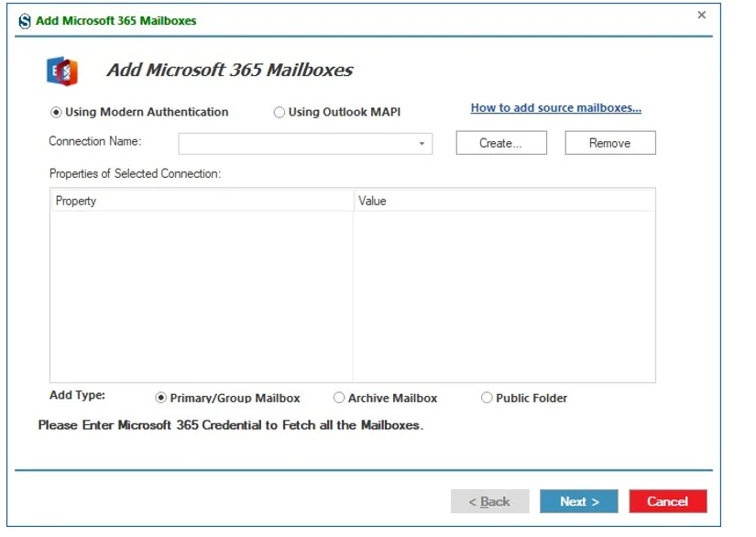
Task: Click the Please Enter Microsoft 365 Credential message
Action: click(x=230, y=425)
